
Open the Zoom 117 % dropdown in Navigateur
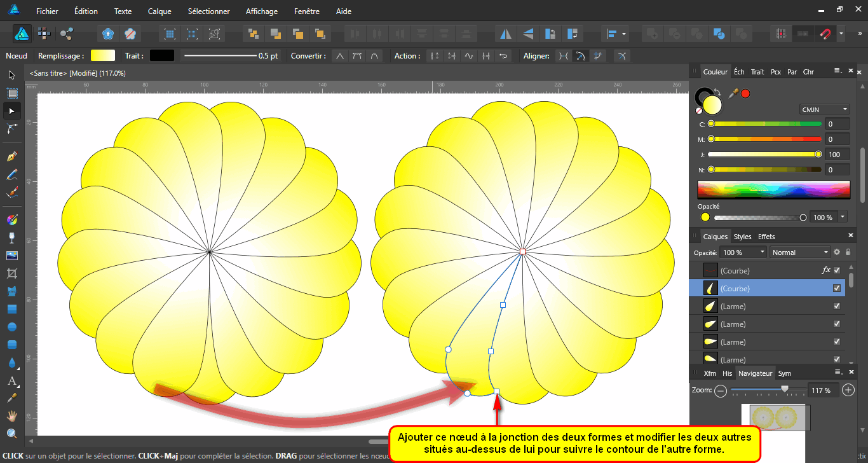(x=824, y=390)
